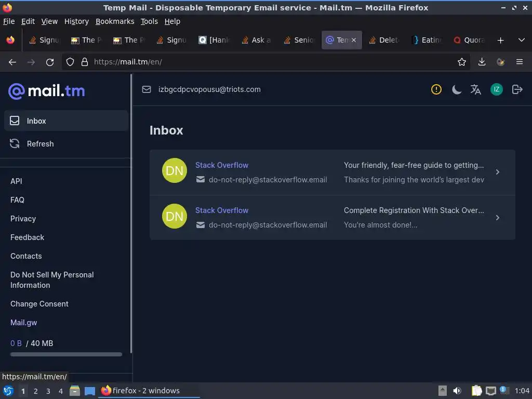The height and width of the screenshot is (399, 532).
Task: Open the History menu
Action: click(x=76, y=21)
